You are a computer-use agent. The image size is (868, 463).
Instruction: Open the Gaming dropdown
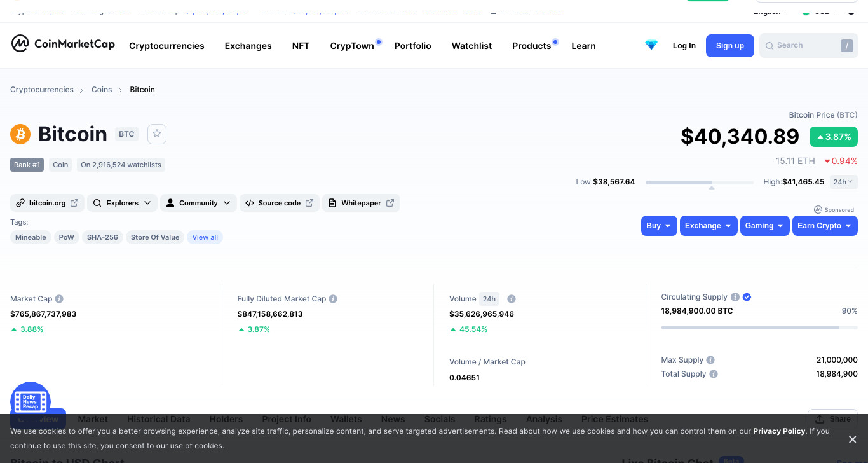tap(764, 226)
